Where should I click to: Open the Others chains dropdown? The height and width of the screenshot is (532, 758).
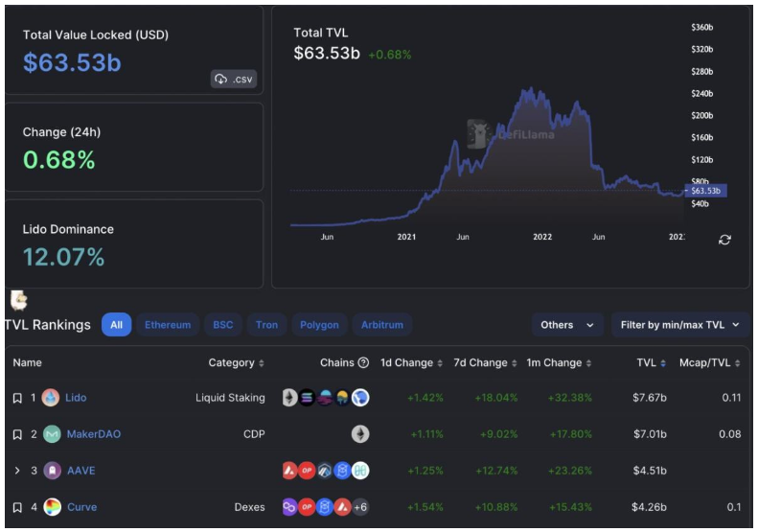pos(567,325)
